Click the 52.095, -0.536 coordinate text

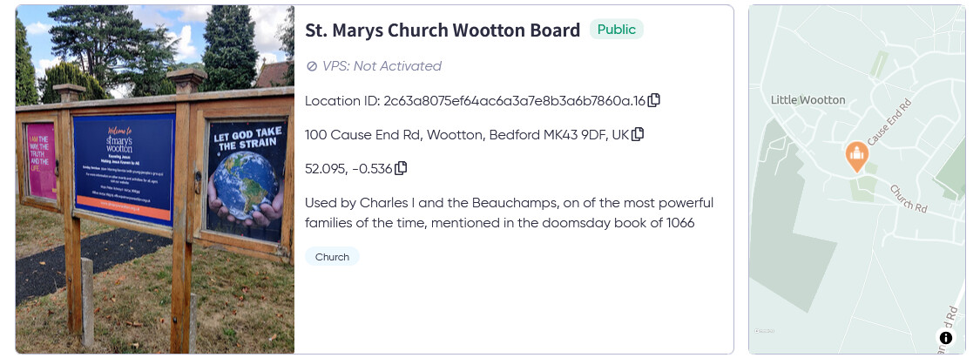coord(348,168)
